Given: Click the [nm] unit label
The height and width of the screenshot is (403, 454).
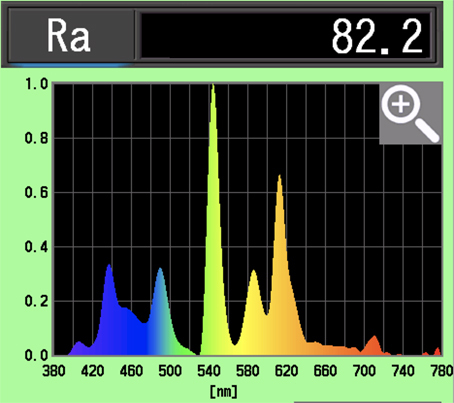Looking at the screenshot, I should tap(224, 392).
